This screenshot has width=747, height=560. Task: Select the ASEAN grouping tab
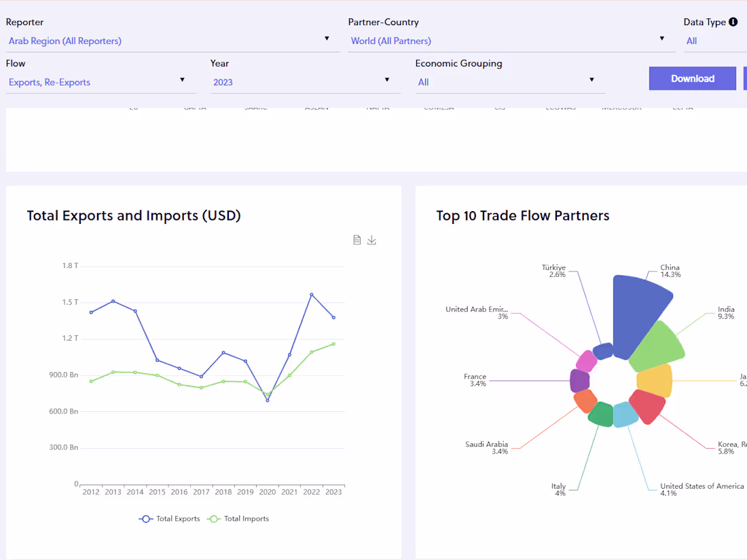[x=316, y=106]
